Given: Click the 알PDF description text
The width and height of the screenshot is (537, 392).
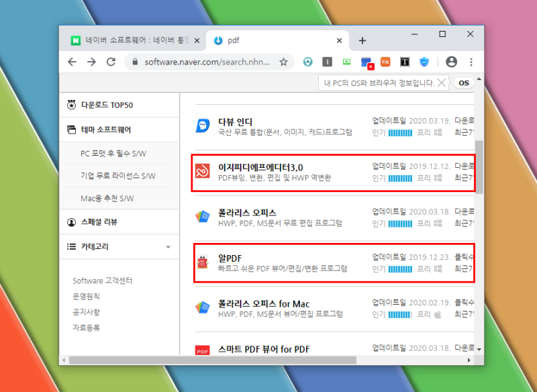Looking at the screenshot, I should click(283, 268).
